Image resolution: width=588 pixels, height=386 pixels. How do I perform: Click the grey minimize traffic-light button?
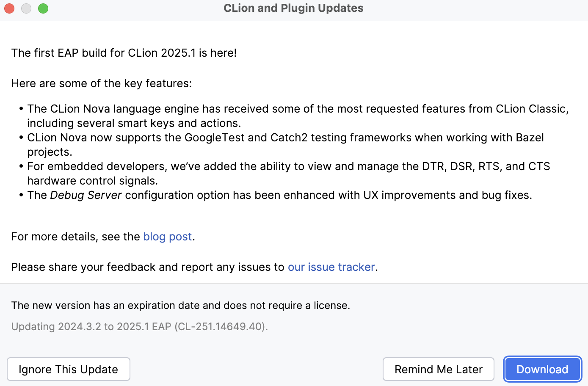[x=26, y=8]
